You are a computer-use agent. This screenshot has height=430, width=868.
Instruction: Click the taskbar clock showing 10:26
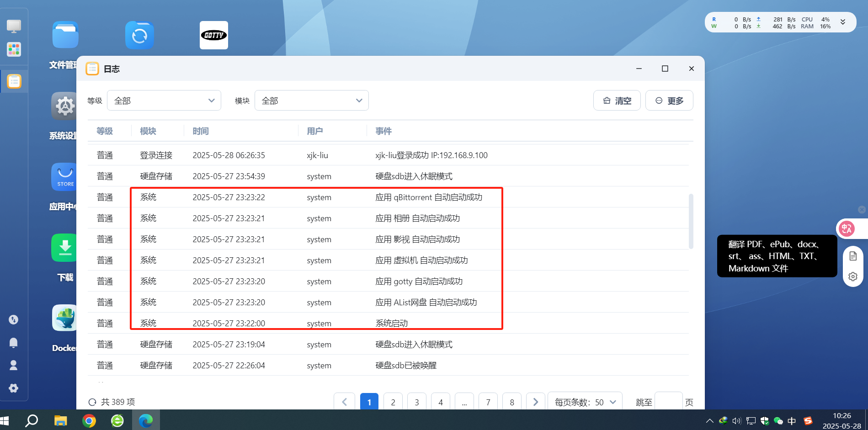click(x=842, y=420)
